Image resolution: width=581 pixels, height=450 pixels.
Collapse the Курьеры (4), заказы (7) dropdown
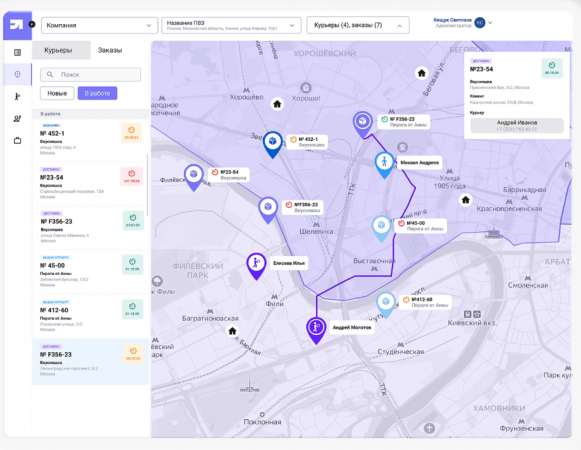click(358, 25)
